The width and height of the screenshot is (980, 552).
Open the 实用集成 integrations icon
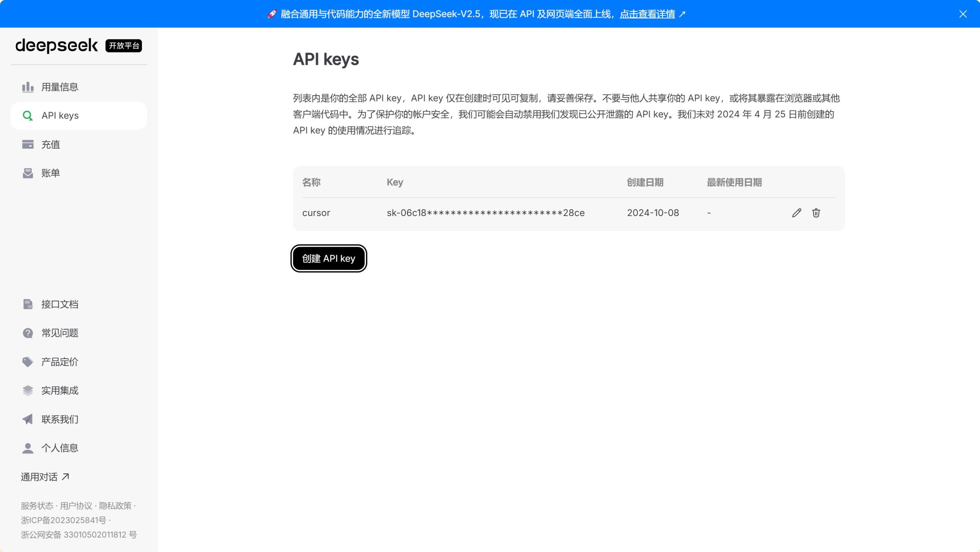coord(28,390)
